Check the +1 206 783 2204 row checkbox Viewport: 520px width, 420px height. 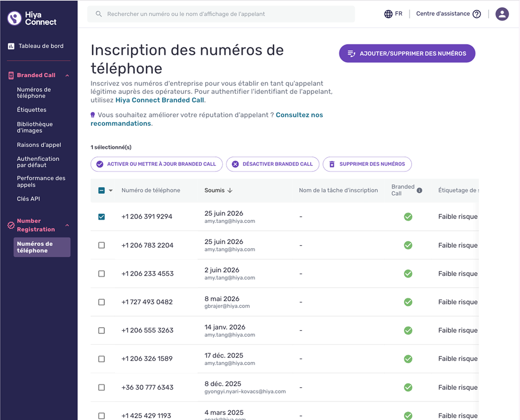(102, 246)
